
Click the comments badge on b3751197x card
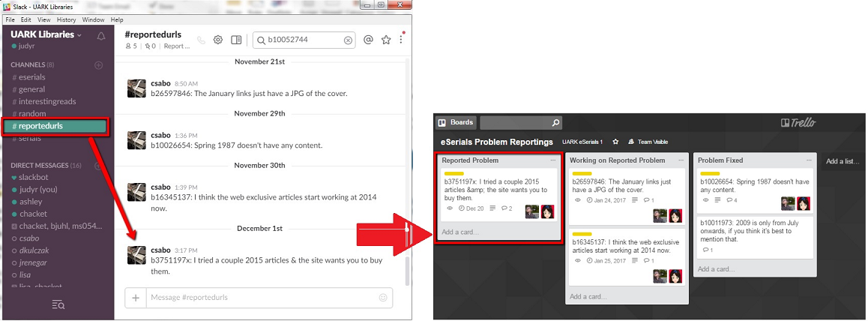click(507, 208)
